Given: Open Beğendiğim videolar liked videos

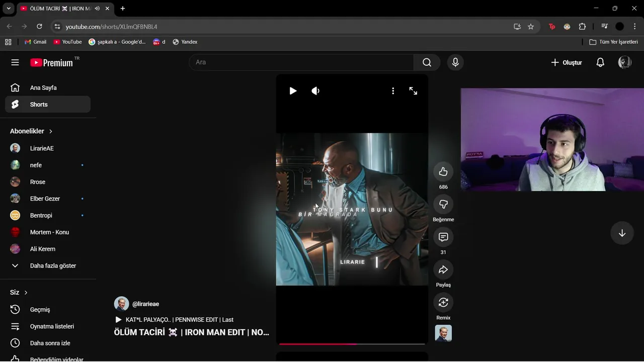Looking at the screenshot, I should coord(48,359).
